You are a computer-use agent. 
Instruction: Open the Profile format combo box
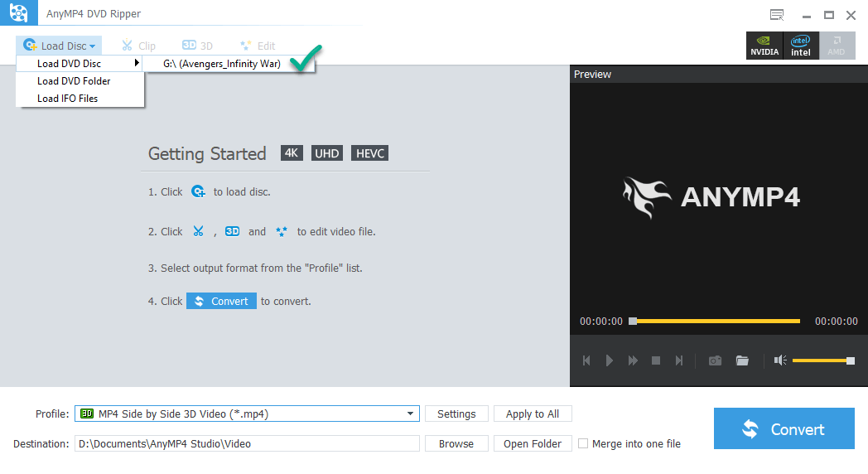[247, 414]
